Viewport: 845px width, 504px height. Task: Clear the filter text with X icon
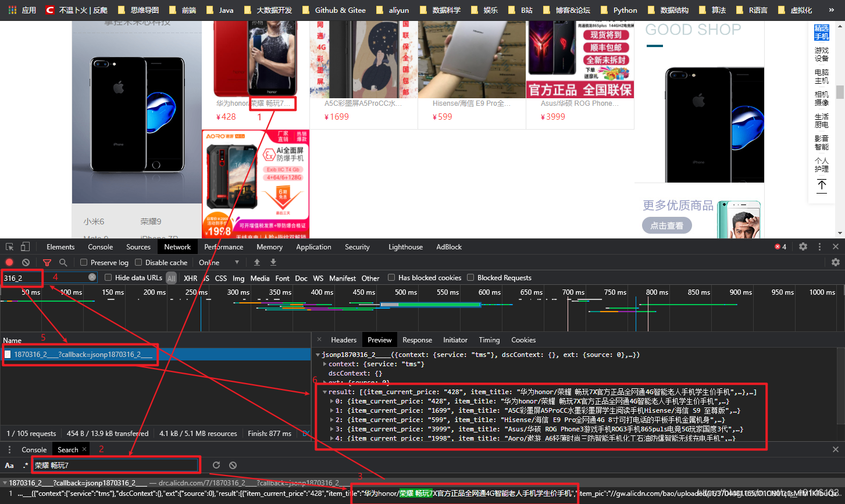coord(92,277)
